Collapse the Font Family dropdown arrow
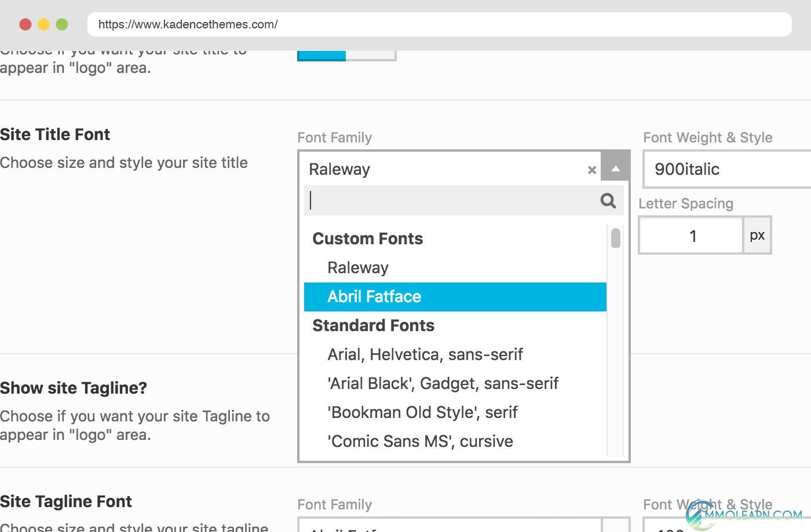Image resolution: width=811 pixels, height=532 pixels. point(615,169)
